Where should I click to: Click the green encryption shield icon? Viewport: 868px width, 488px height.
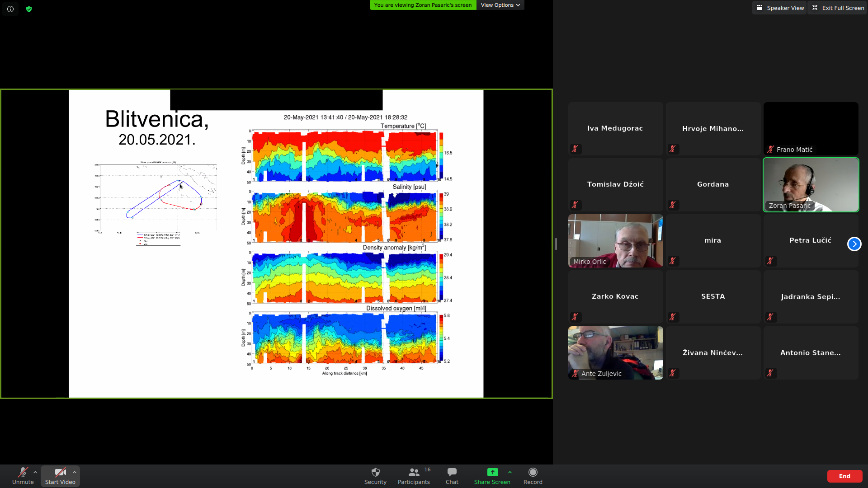tap(29, 9)
